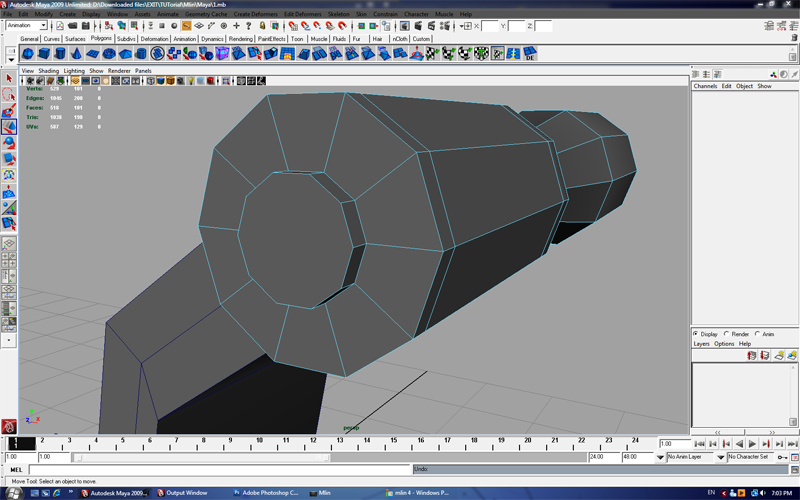Viewport: 800px width, 500px height.
Task: Switch to the Surfaces shelf tab
Action: (x=75, y=39)
